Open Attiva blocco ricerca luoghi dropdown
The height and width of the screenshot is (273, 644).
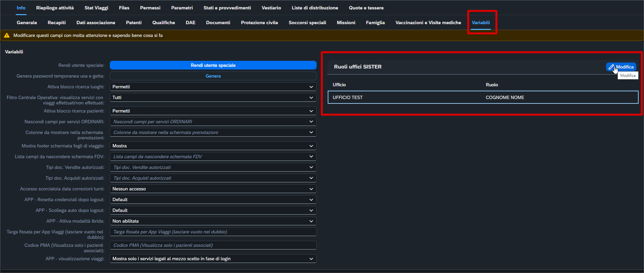coord(213,87)
